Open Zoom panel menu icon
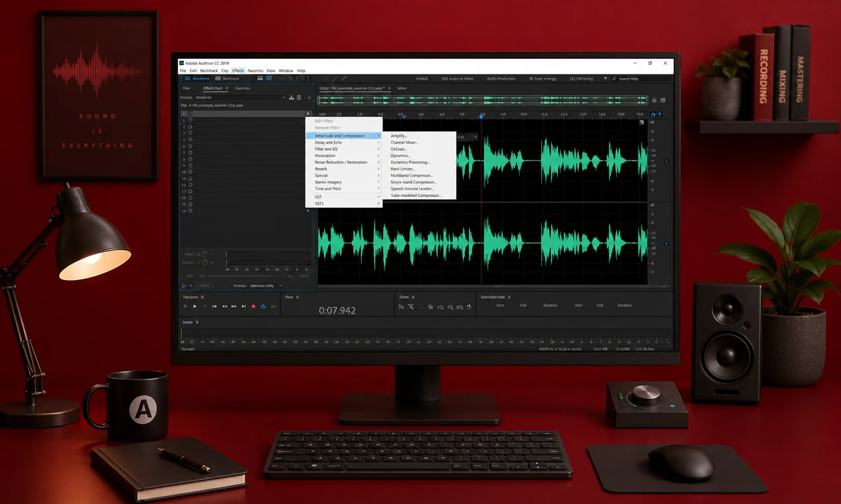Viewport: 841px width, 504px height. coord(413,297)
